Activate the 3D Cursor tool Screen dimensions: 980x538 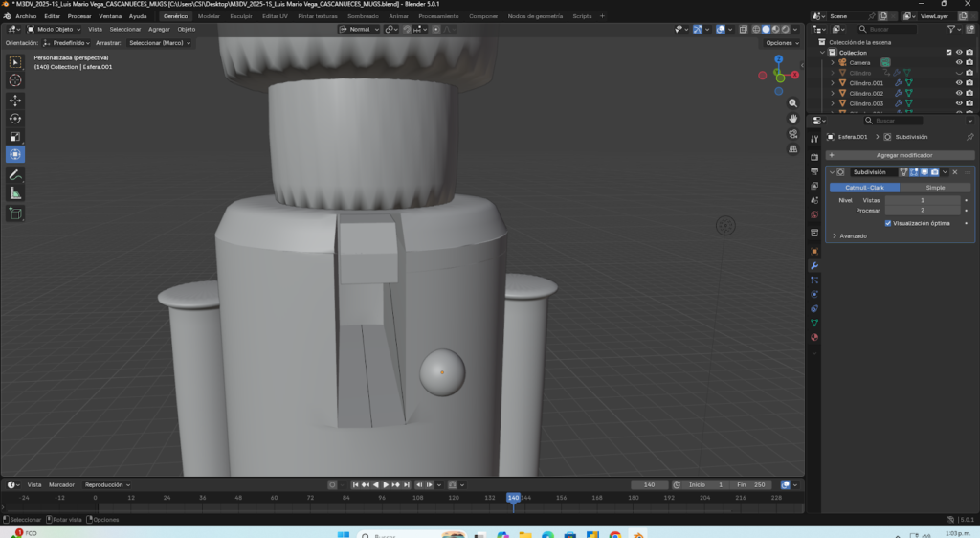[x=15, y=80]
